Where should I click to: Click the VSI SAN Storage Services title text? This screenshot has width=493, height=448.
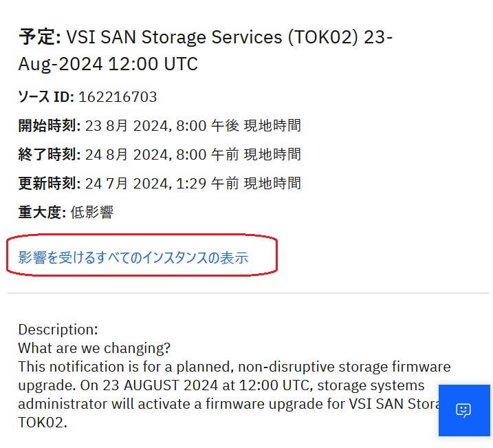point(174,36)
